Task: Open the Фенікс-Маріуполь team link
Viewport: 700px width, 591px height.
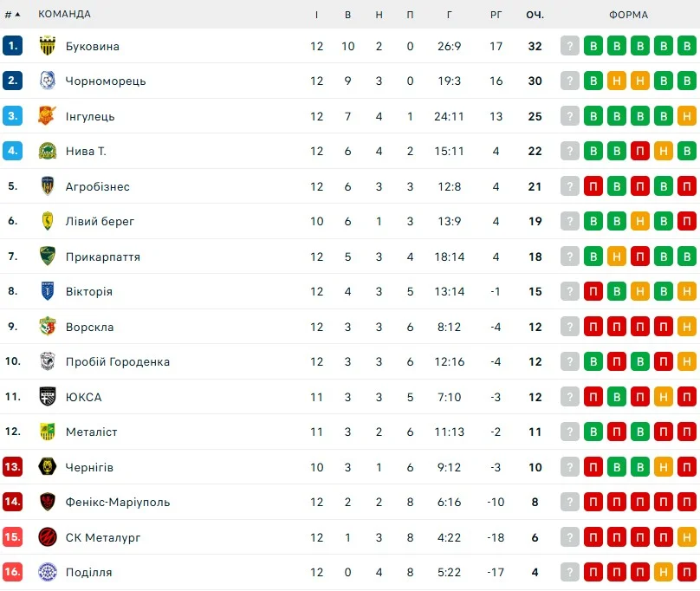Action: click(x=117, y=502)
